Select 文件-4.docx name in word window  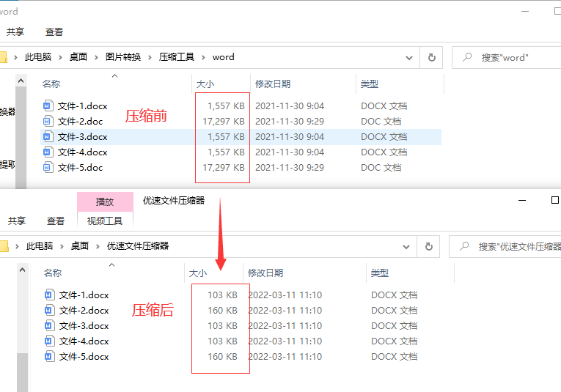click(83, 152)
